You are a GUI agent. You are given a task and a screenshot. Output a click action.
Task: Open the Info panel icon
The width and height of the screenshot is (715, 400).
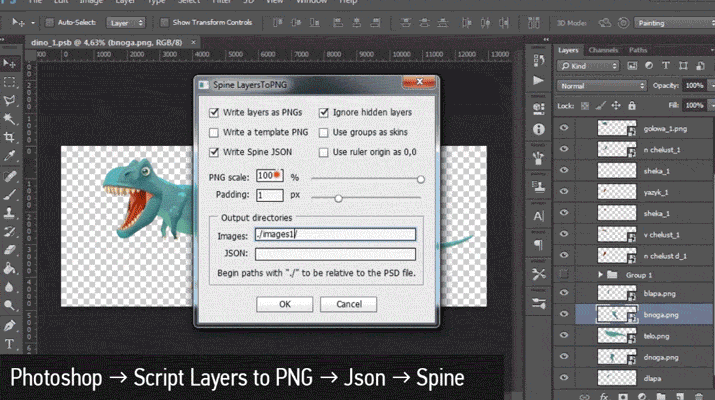click(539, 129)
